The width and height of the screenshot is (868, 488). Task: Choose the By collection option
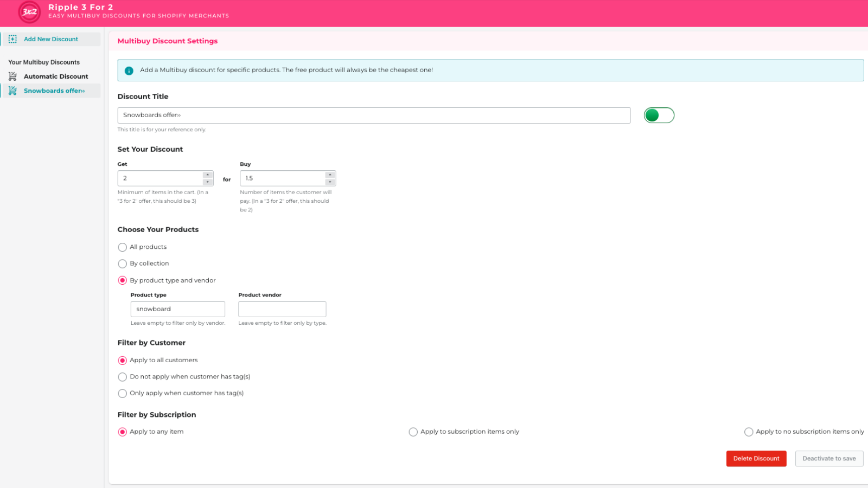123,264
